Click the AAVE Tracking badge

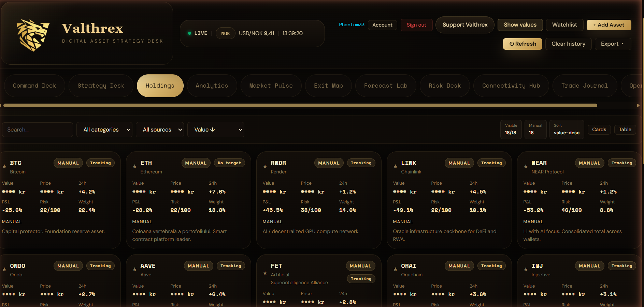point(231,266)
